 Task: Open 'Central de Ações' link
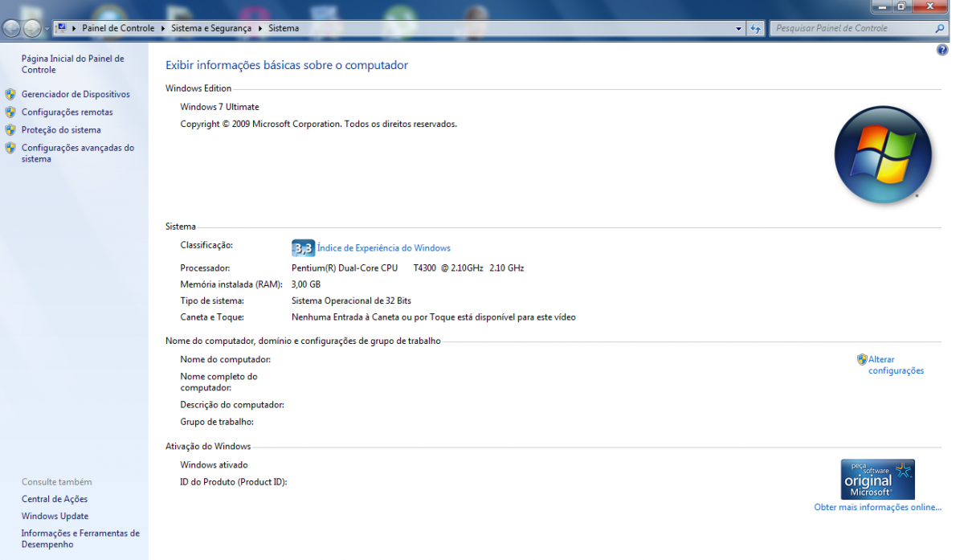[x=55, y=499]
